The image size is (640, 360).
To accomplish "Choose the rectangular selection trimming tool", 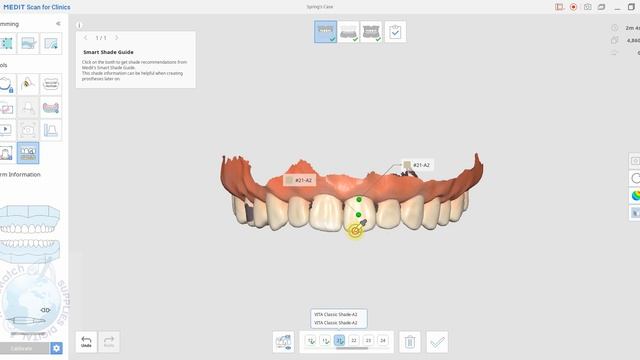I will [7, 43].
